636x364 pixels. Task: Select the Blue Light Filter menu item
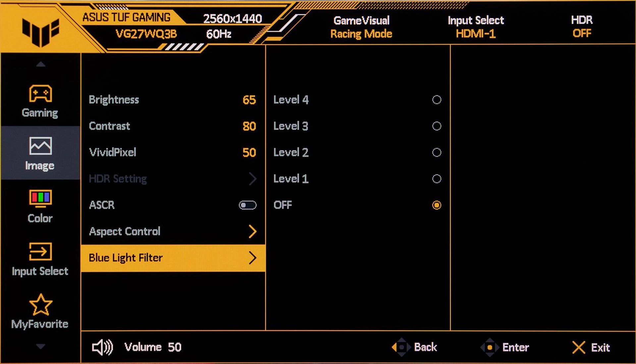pyautogui.click(x=173, y=258)
